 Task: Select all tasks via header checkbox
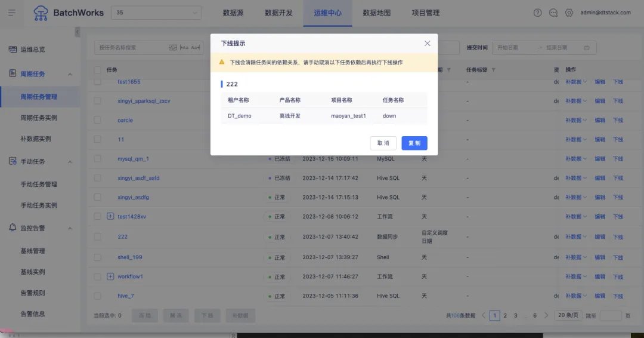[97, 70]
